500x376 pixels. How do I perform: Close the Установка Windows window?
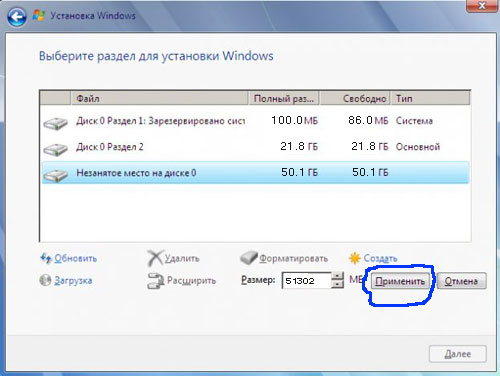click(x=482, y=6)
